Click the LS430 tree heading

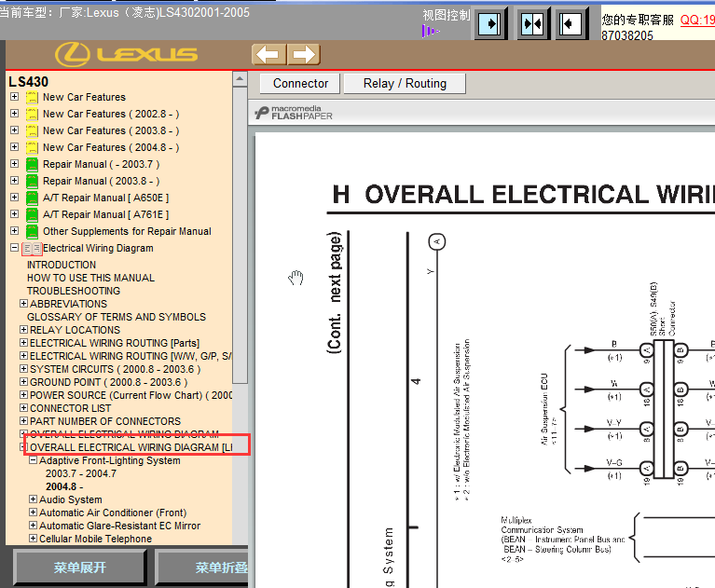point(28,82)
